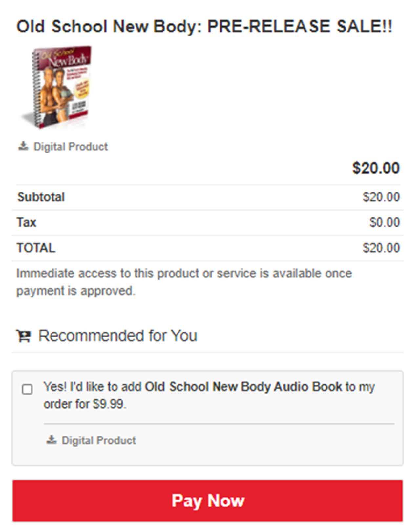Screen dimensions: 420x531
Task: Click the shopping cart icon beside Recommended
Action: [x=24, y=336]
